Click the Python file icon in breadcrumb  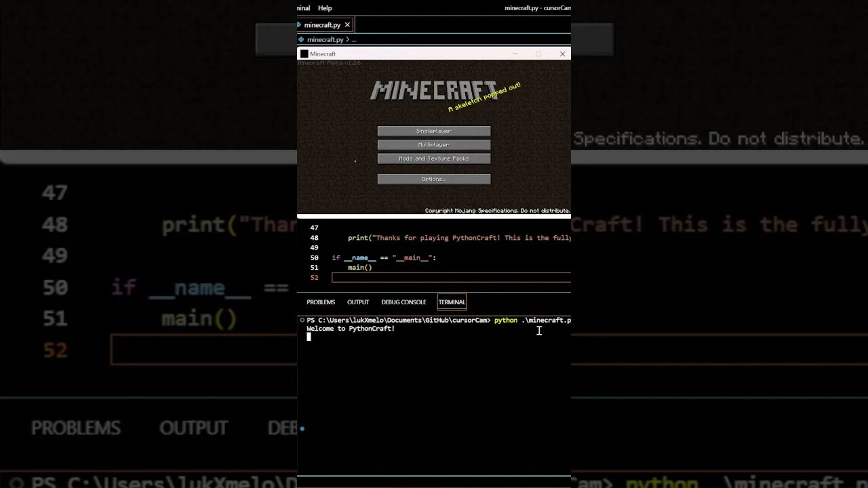point(300,40)
